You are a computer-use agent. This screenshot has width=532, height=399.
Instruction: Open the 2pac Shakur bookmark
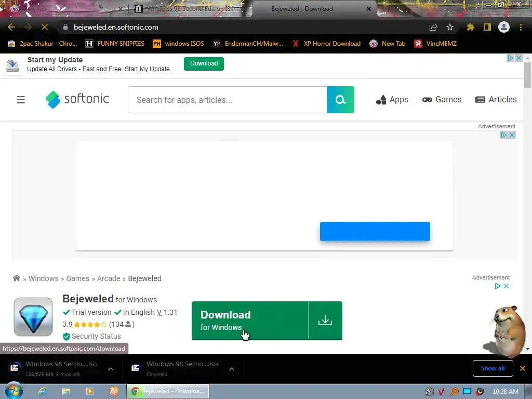pyautogui.click(x=43, y=44)
